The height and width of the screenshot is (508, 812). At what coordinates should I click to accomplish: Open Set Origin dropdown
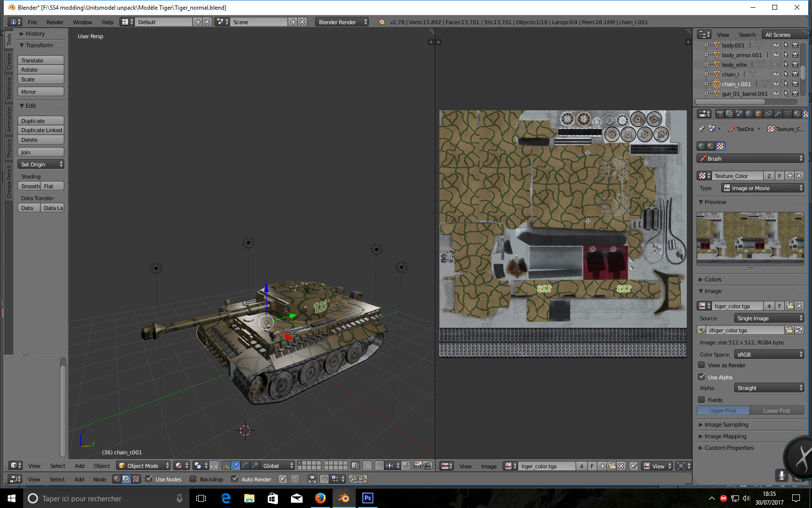(x=41, y=164)
